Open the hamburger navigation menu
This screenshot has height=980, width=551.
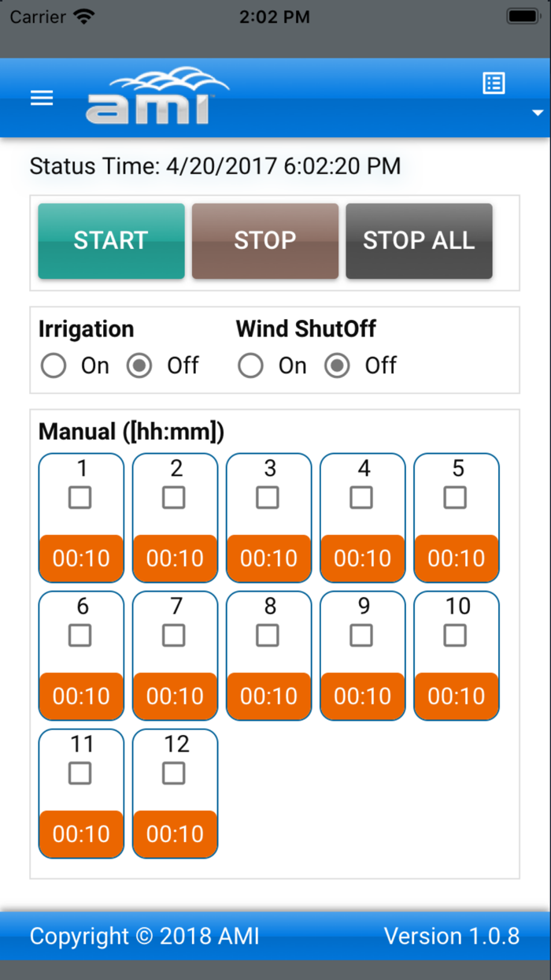(x=42, y=98)
